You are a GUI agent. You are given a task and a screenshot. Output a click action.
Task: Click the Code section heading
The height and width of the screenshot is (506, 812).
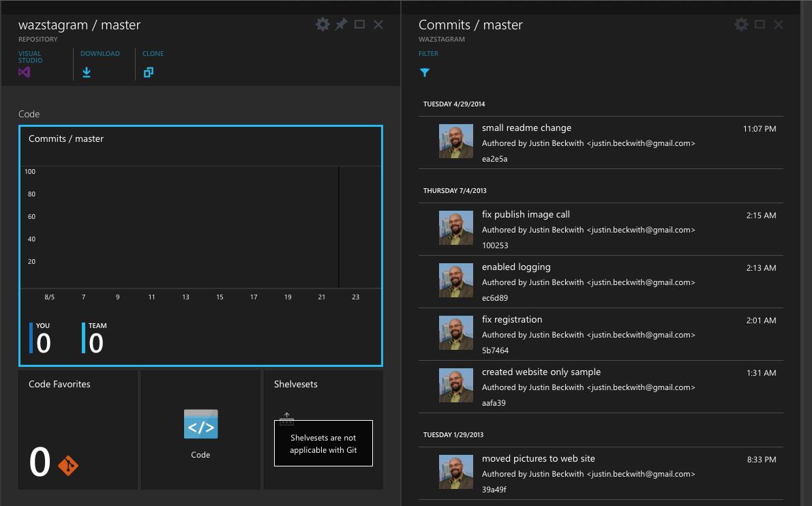[29, 114]
